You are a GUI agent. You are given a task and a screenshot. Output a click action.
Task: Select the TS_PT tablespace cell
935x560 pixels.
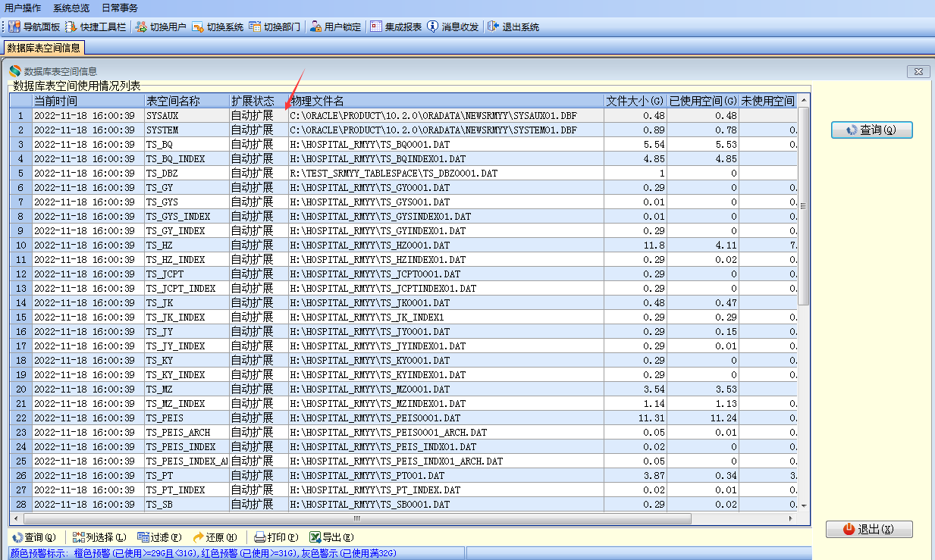click(187, 475)
